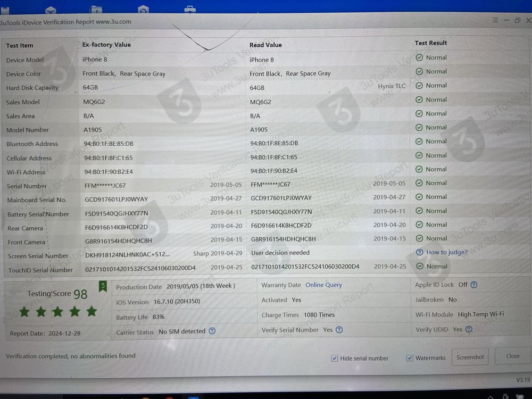Click the High Temp Wi-Fi module value
532x399 pixels.
pyautogui.click(x=481, y=314)
